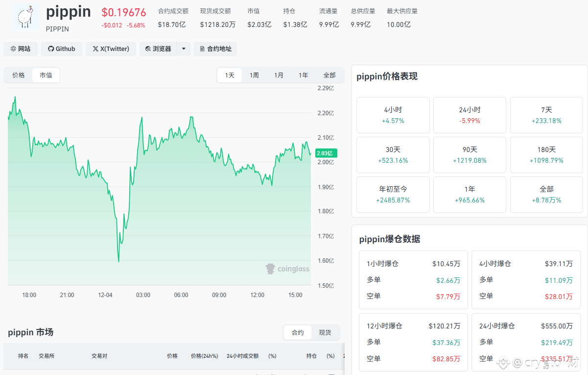This screenshot has width=588, height=375.
Task: Click the 24小时爆仓 liquidation card
Action: (526, 342)
